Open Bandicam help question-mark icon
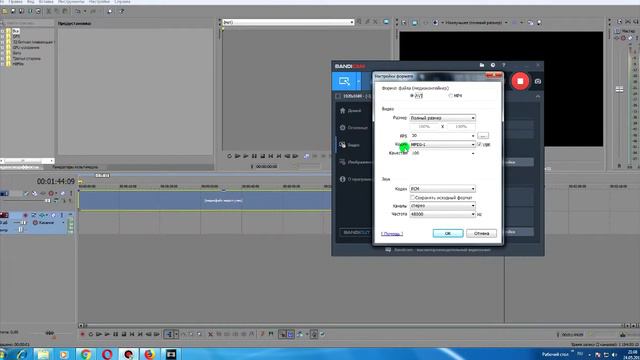The height and width of the screenshot is (360, 640). (x=504, y=65)
